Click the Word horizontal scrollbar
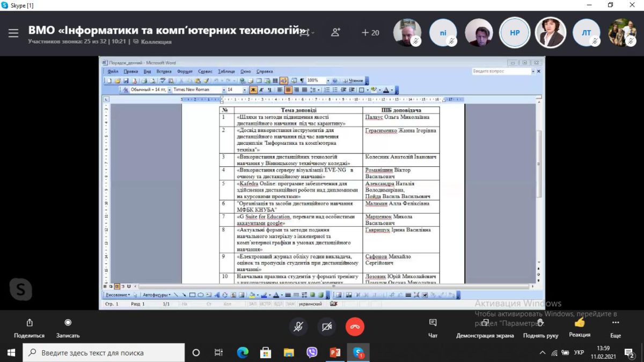The width and height of the screenshot is (644, 362). [333, 286]
